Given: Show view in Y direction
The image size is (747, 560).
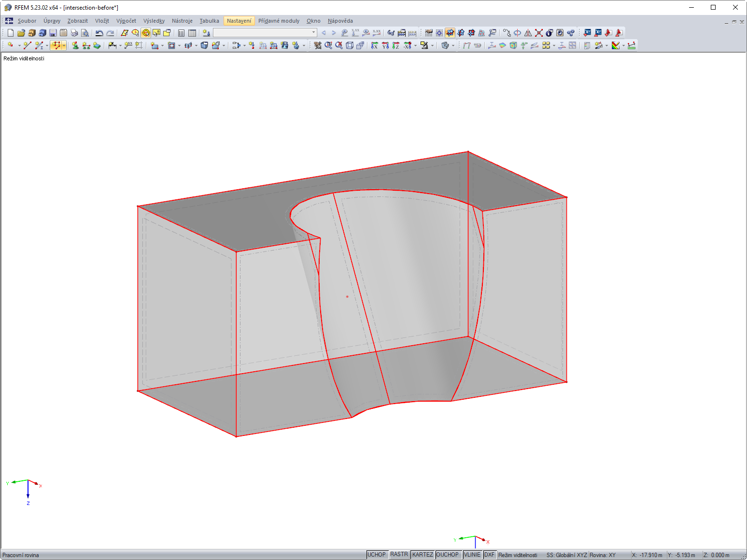Looking at the screenshot, I should click(385, 45).
